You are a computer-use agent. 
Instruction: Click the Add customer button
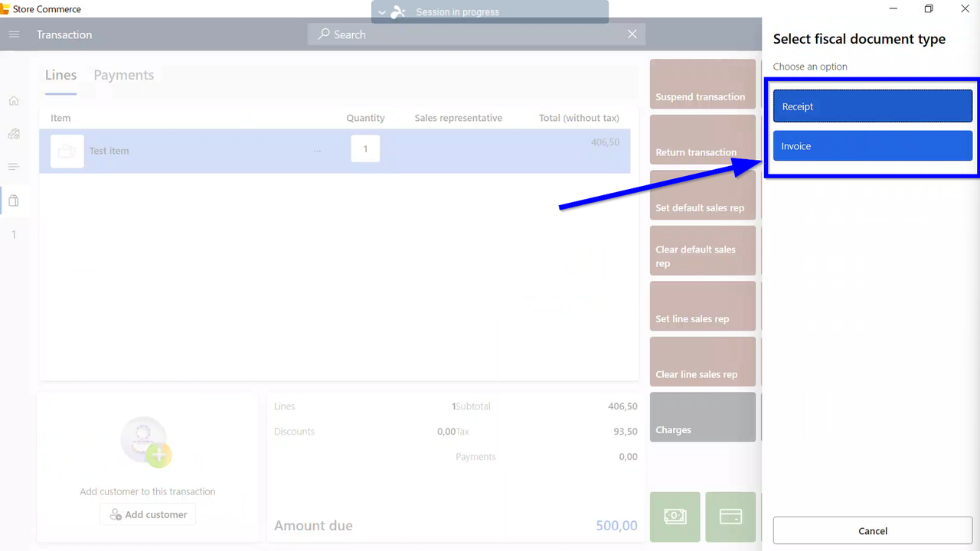click(148, 514)
